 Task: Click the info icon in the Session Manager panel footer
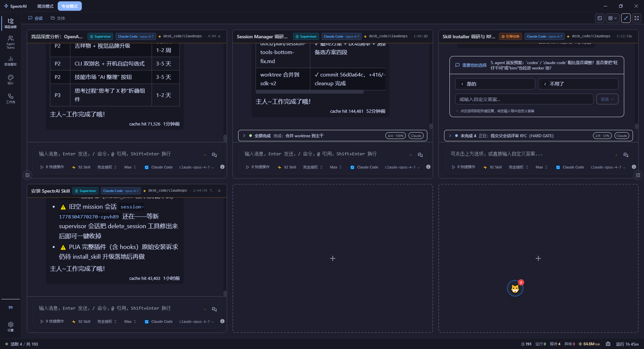[428, 167]
